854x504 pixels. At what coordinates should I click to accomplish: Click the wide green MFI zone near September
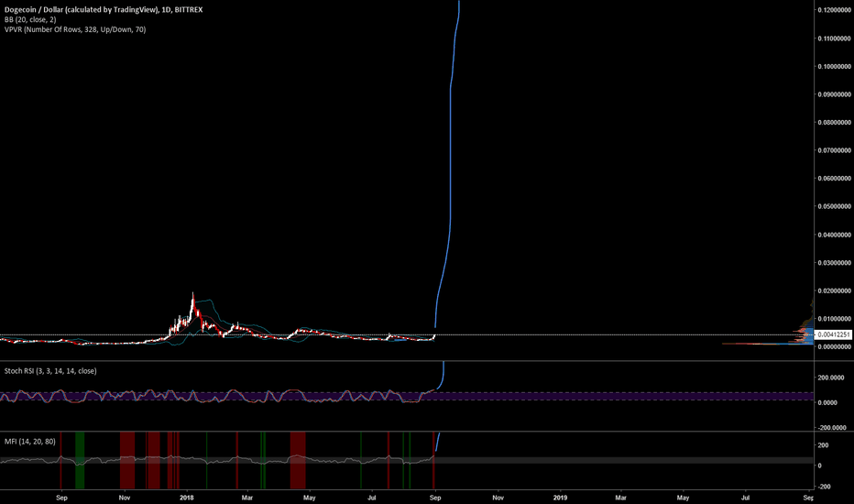tap(80, 460)
